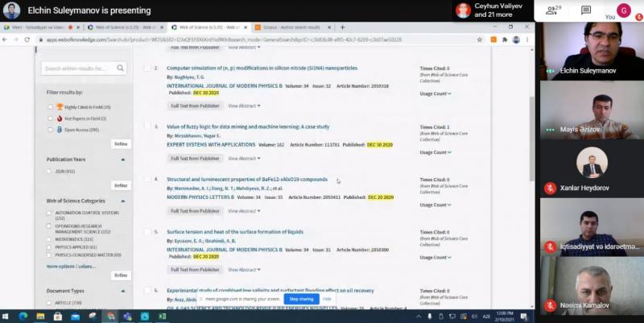This screenshot has height=323, width=644.
Task: Open the Mail app from the taskbar
Action: point(75,317)
